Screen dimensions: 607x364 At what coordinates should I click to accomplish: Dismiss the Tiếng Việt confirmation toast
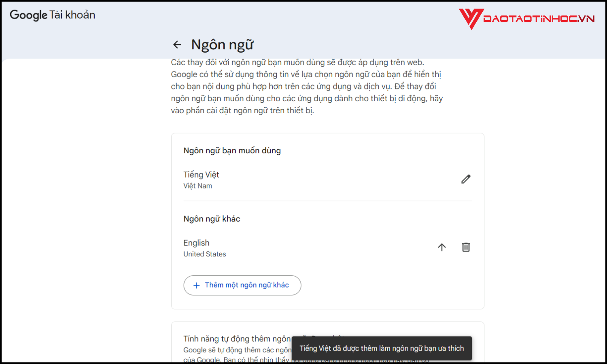[382, 348]
